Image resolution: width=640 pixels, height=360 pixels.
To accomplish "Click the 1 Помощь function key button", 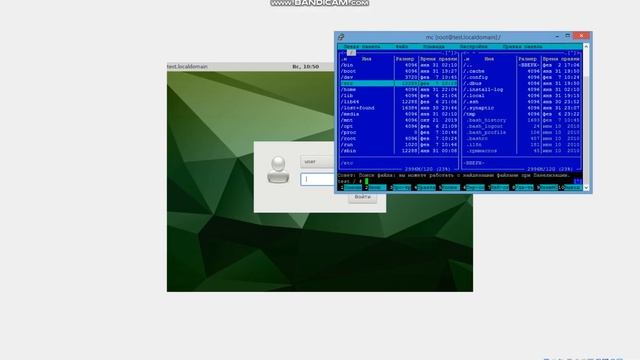I will tap(350, 187).
